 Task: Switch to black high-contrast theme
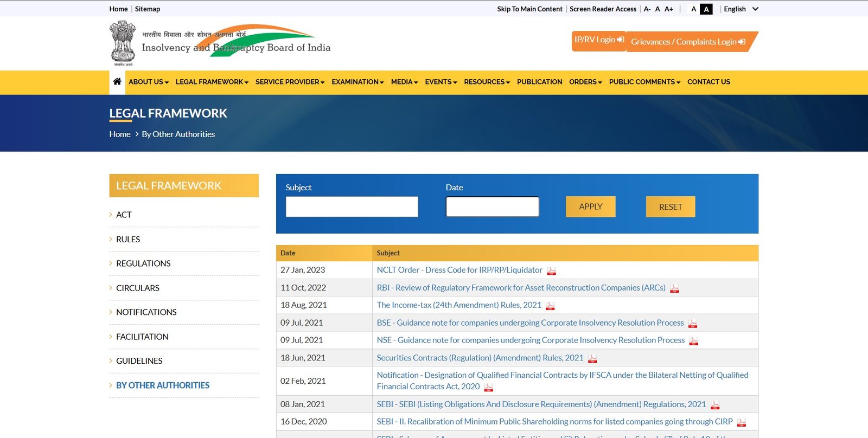pos(706,9)
